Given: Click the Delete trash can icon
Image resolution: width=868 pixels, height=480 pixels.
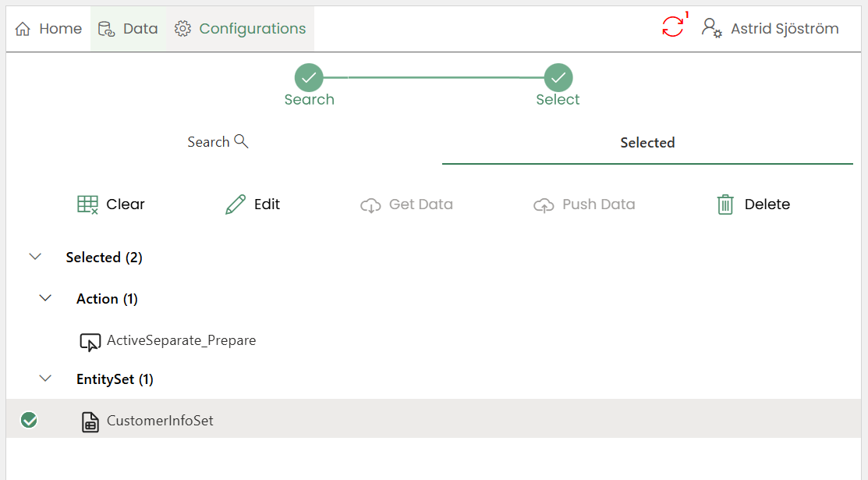Looking at the screenshot, I should coord(725,204).
